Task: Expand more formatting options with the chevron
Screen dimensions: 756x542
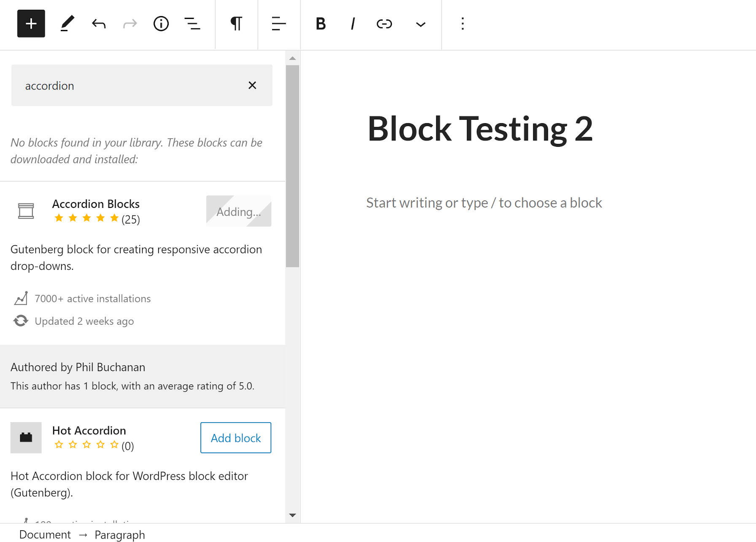Action: [x=420, y=24]
